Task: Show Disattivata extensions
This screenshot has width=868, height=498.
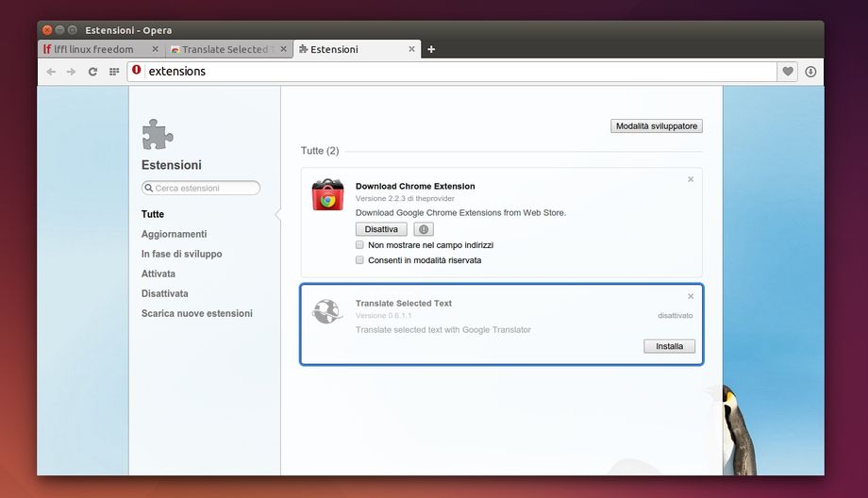Action: [x=165, y=294]
